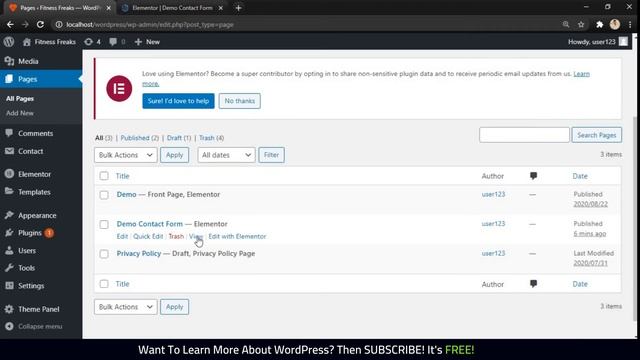Screen dimensions: 640x360
Task: Open the Chrome profile avatar
Action: pyautogui.click(x=615, y=24)
